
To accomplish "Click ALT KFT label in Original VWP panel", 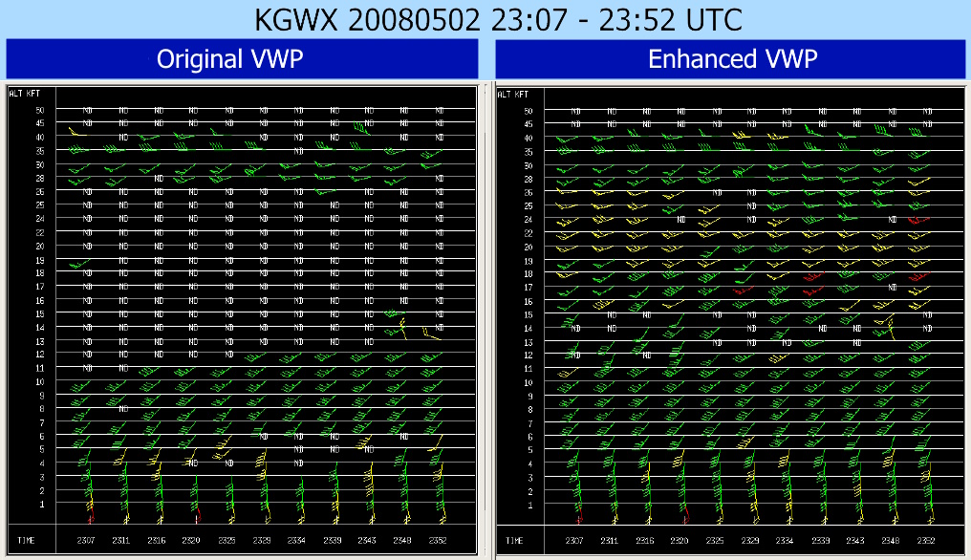I will 25,94.
